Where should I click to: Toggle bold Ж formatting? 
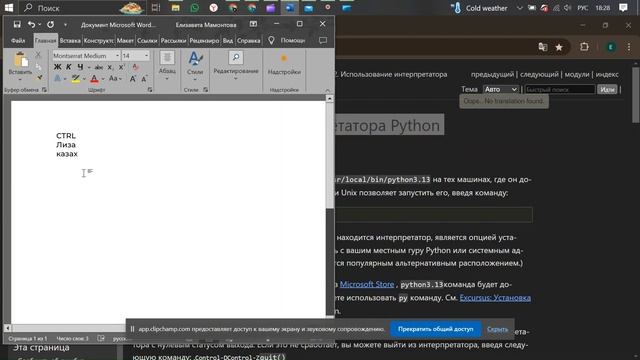(57, 67)
